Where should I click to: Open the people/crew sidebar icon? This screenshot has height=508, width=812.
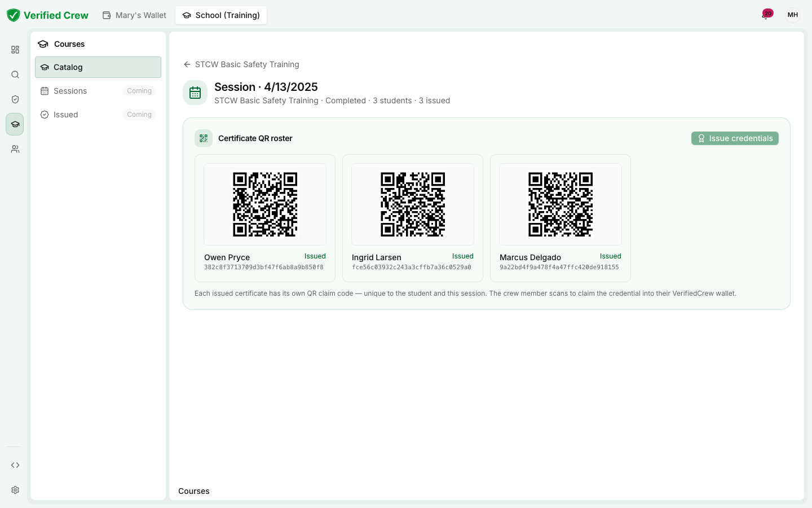tap(15, 149)
